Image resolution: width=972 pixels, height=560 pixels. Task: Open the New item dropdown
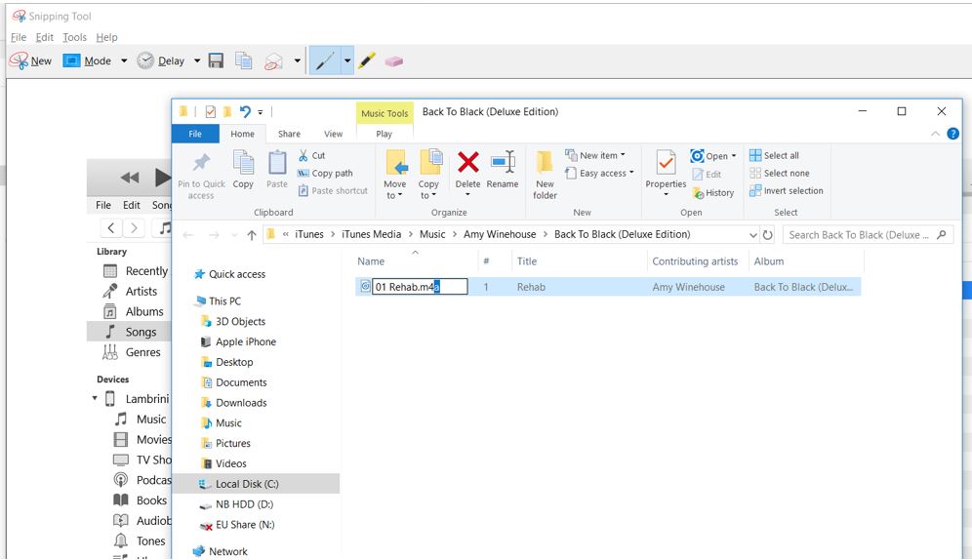pos(595,155)
